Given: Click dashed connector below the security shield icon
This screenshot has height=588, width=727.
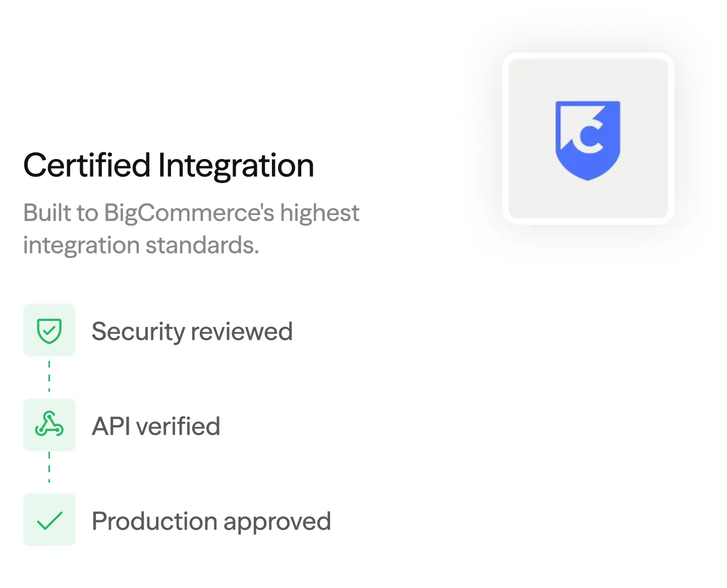Looking at the screenshot, I should [x=49, y=377].
